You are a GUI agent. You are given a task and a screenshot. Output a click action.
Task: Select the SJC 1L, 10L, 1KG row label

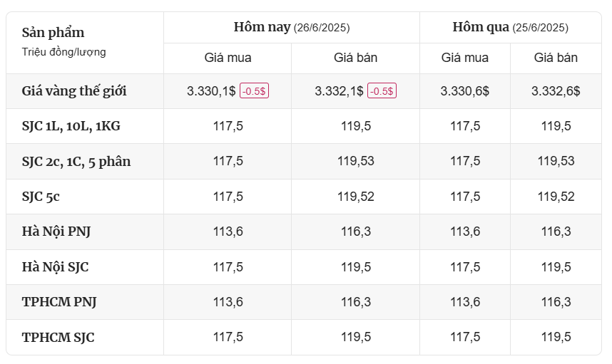coord(71,126)
